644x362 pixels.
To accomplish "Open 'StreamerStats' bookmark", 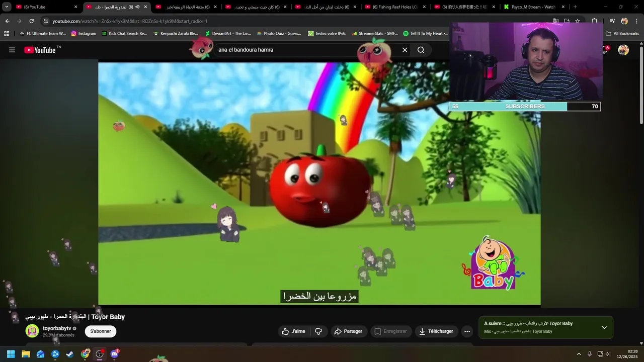I will point(375,34).
